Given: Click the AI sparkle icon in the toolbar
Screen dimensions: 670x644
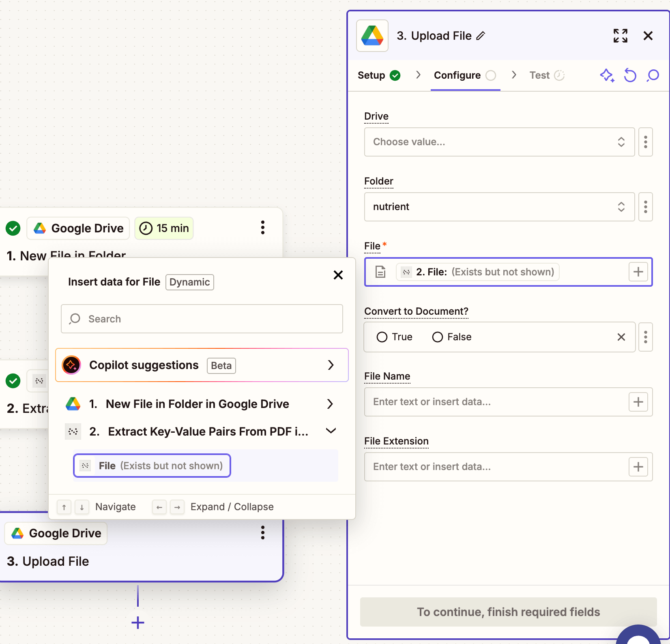Looking at the screenshot, I should 607,75.
